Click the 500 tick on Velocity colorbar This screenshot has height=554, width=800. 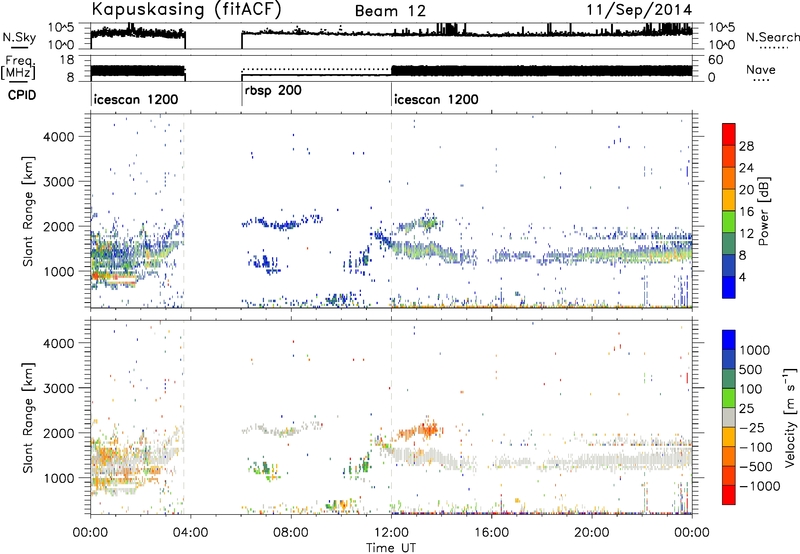click(x=752, y=369)
